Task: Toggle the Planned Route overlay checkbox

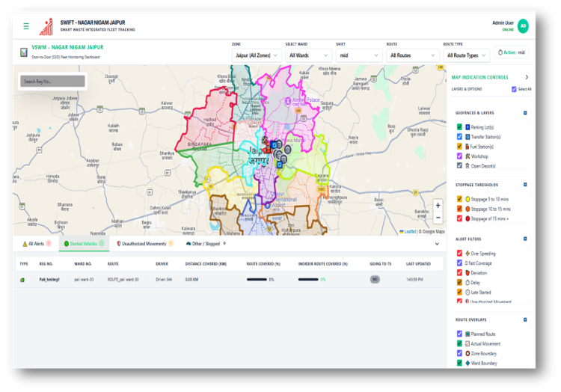Action: click(x=459, y=334)
